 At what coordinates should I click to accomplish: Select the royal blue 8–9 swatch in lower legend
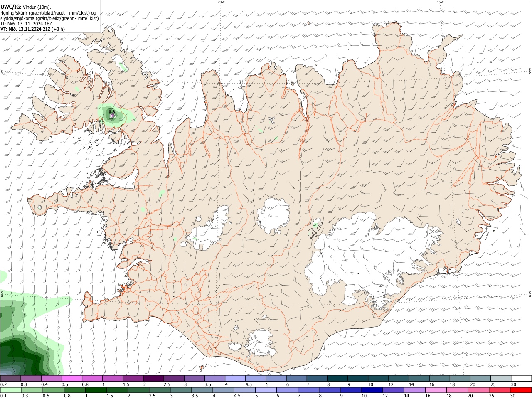pyautogui.click(x=330, y=390)
